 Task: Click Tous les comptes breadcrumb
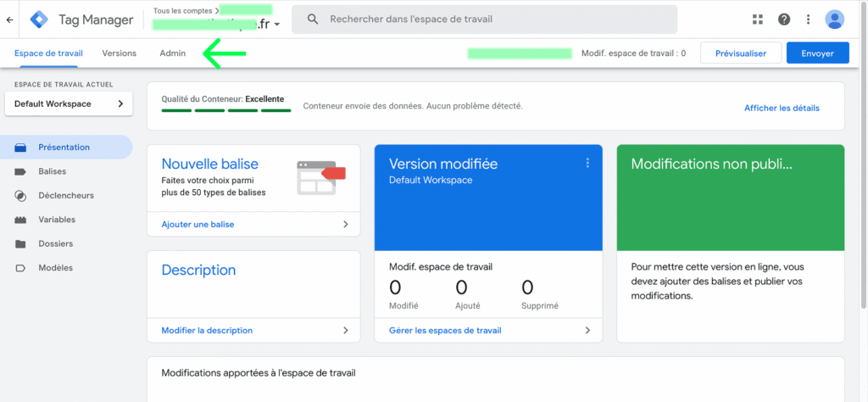pos(184,10)
